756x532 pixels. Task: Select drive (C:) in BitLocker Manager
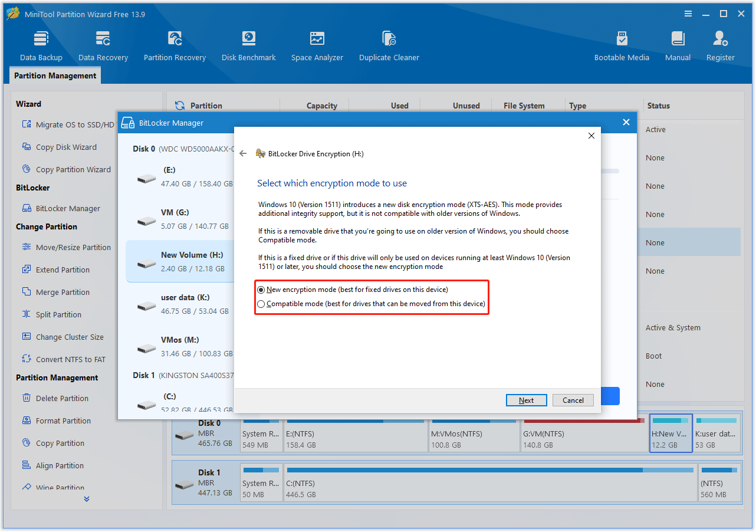coord(180,403)
